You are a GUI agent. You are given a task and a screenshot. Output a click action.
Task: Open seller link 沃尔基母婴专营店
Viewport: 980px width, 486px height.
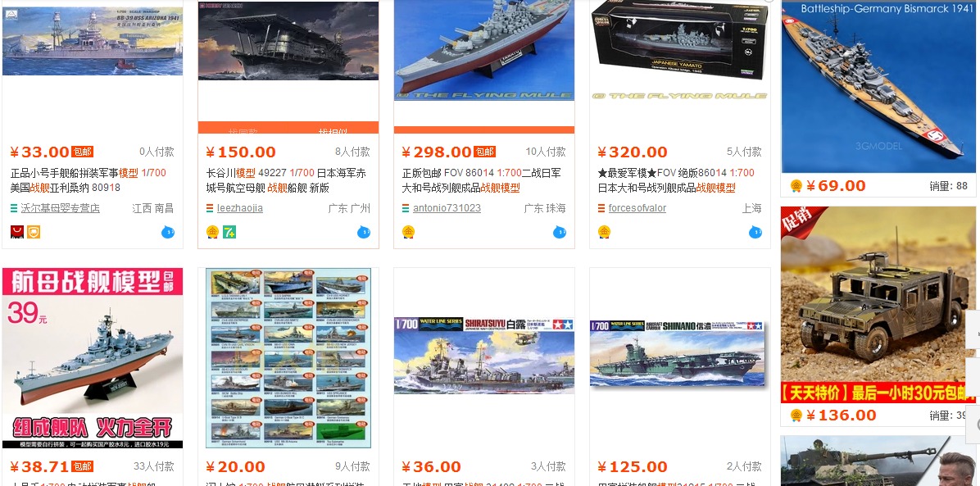coord(60,208)
